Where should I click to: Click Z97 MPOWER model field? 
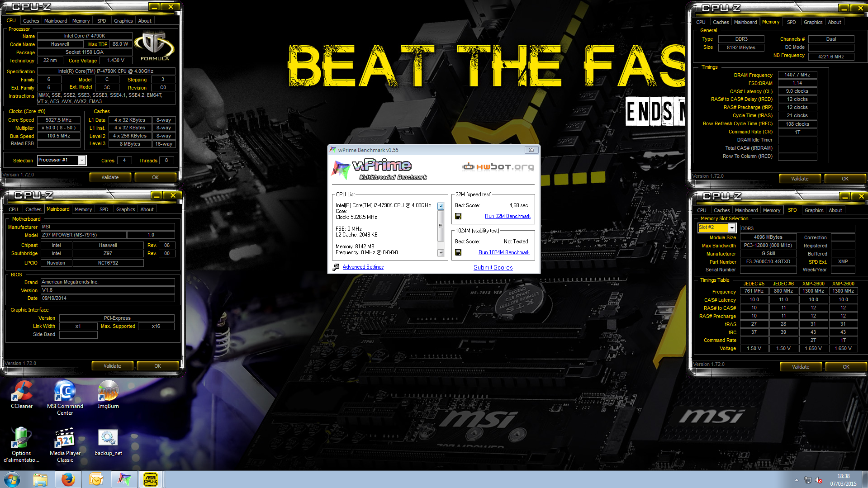point(83,235)
